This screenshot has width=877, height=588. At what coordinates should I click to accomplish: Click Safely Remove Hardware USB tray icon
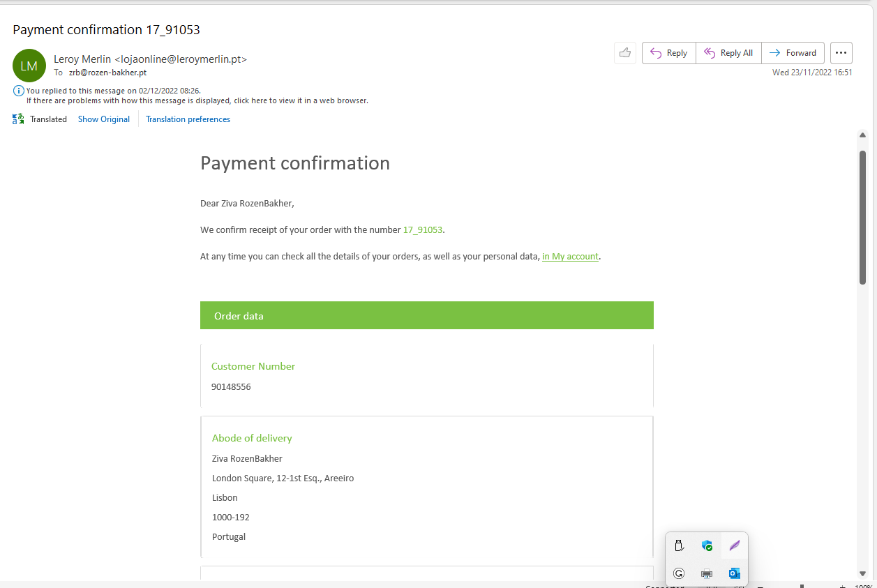(679, 545)
